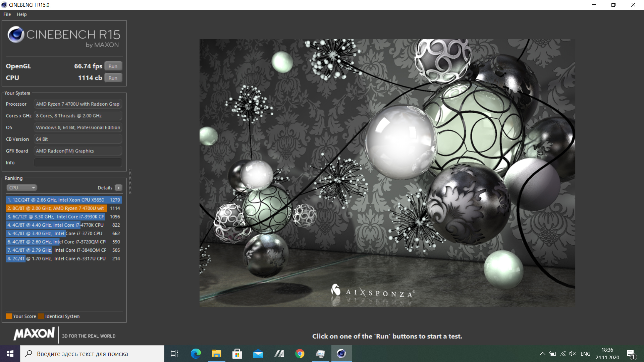Select the Intel Core i7-3840QM ranking entry
This screenshot has width=644, height=362.
tap(64, 250)
